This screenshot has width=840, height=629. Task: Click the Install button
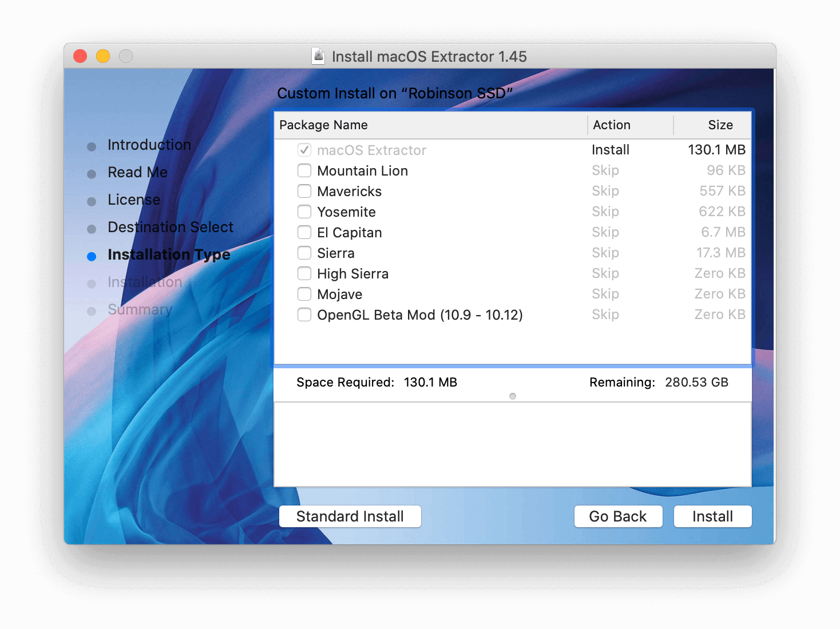pos(712,516)
